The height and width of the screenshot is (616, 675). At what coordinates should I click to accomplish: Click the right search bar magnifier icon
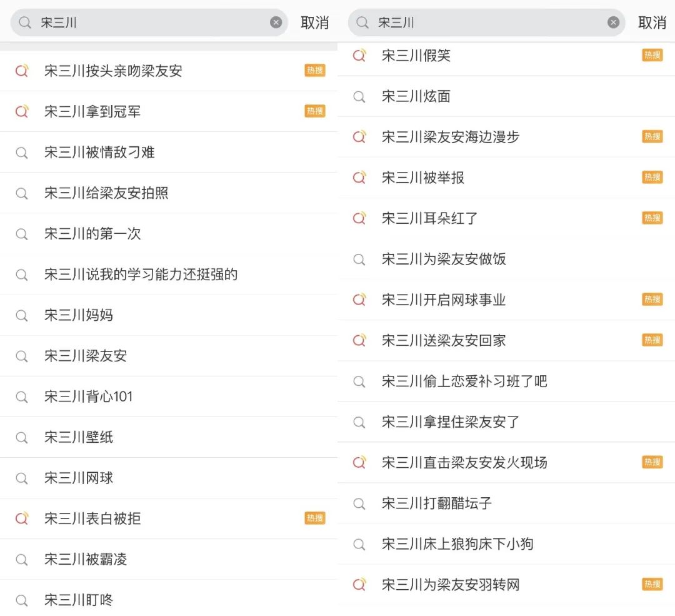click(362, 23)
